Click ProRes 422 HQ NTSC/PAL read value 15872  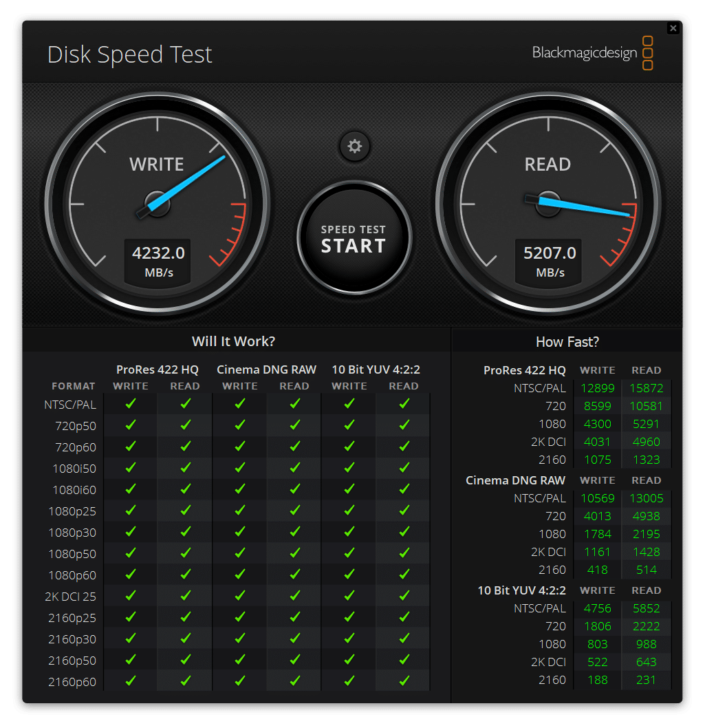(x=646, y=388)
